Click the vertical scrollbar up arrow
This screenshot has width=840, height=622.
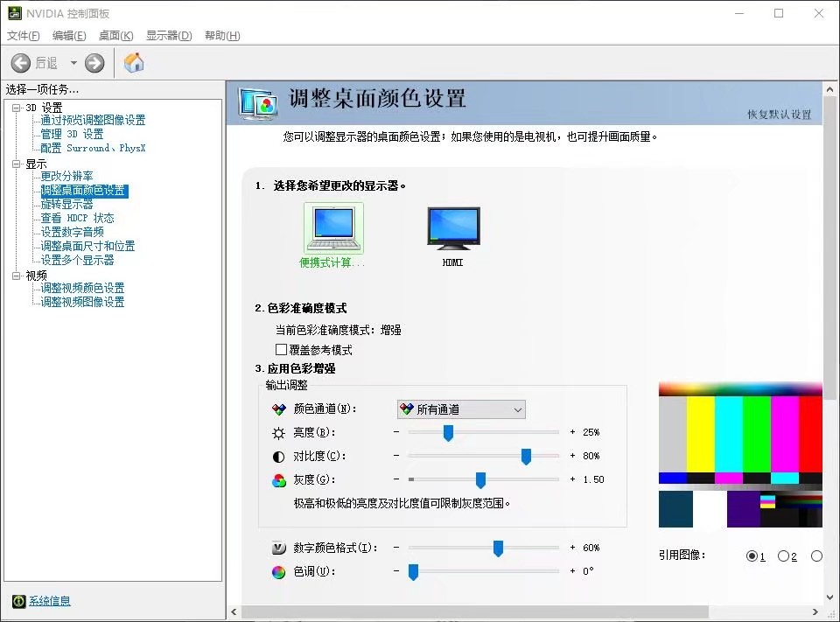pos(829,89)
